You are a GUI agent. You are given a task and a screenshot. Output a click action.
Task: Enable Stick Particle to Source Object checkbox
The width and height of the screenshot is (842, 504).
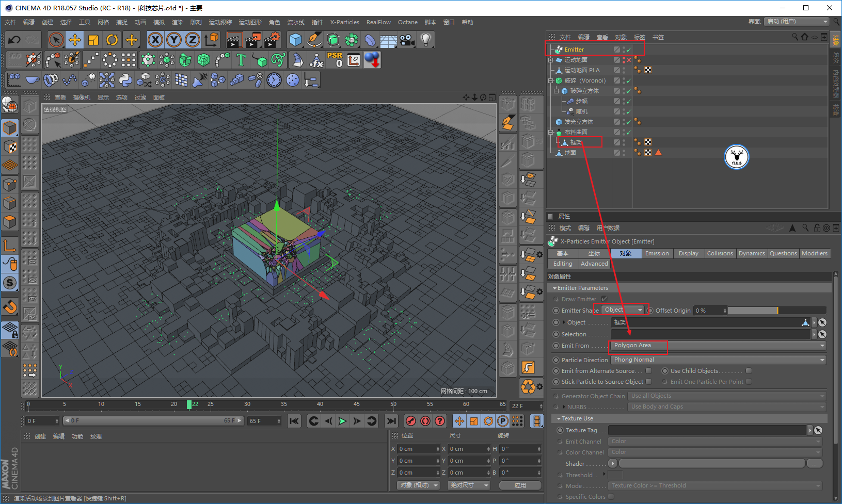[x=649, y=382]
